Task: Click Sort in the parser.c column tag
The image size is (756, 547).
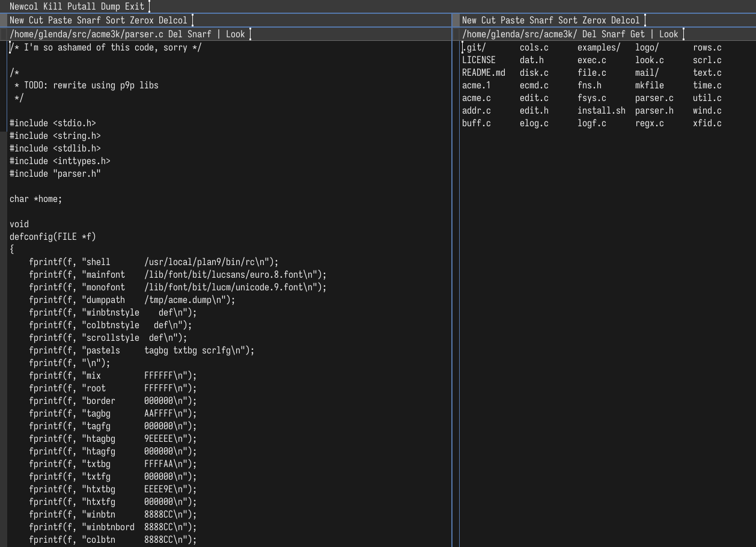Action: pyautogui.click(x=115, y=20)
